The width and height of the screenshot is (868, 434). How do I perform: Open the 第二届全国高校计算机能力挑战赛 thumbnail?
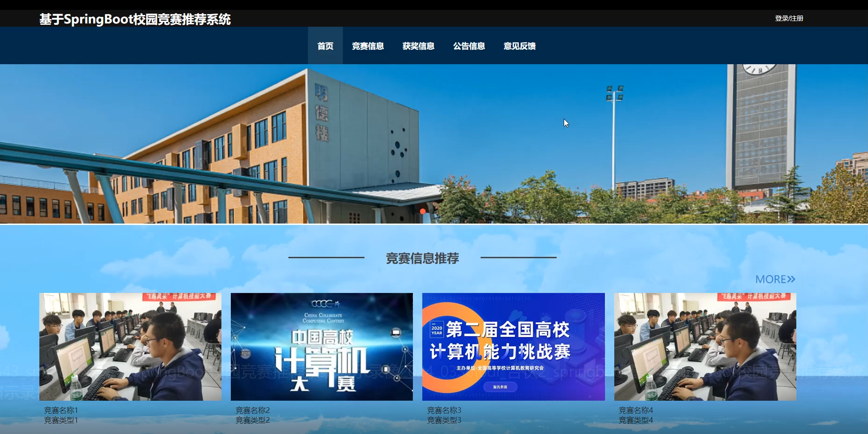514,347
